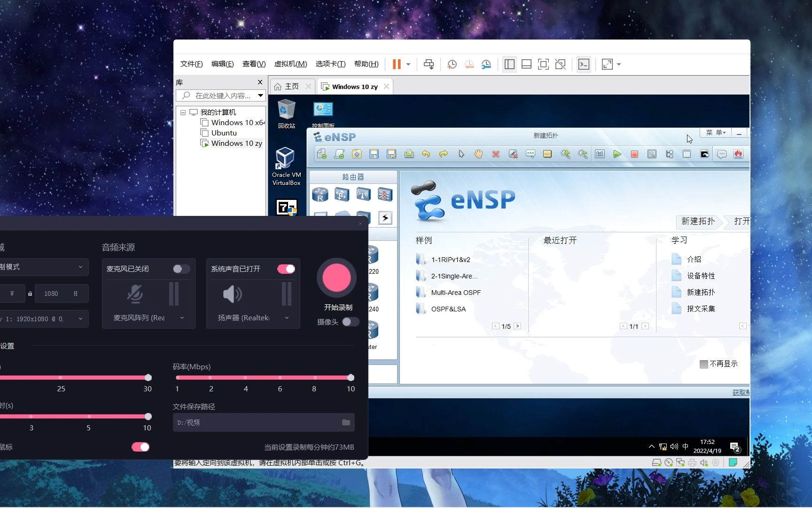The image size is (812, 508).
Task: Stop devices with the red stop icon
Action: pyautogui.click(x=634, y=154)
